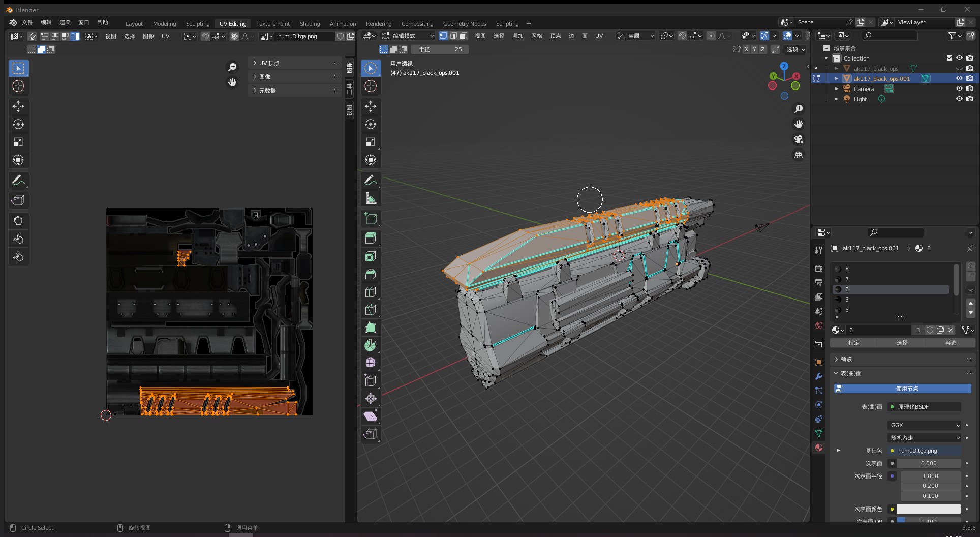The width and height of the screenshot is (980, 537).
Task: Expand the UV 顶点 panel
Action: 269,63
